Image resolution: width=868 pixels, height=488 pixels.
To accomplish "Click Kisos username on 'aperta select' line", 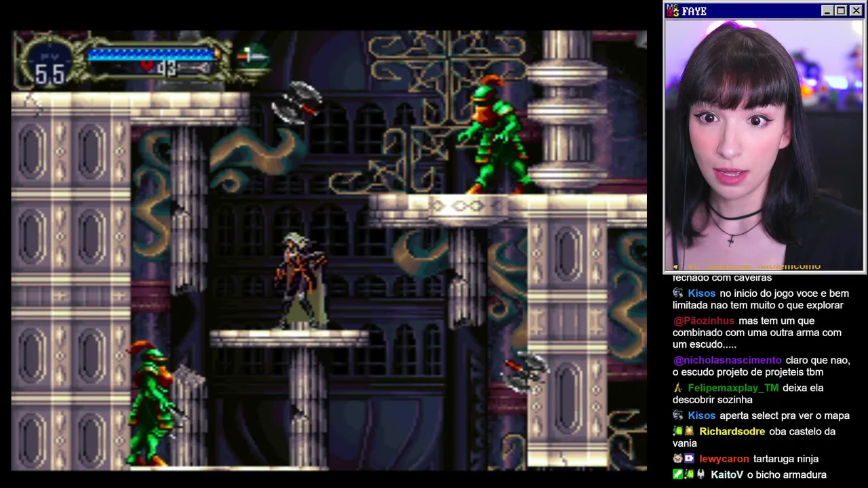I will click(x=701, y=415).
